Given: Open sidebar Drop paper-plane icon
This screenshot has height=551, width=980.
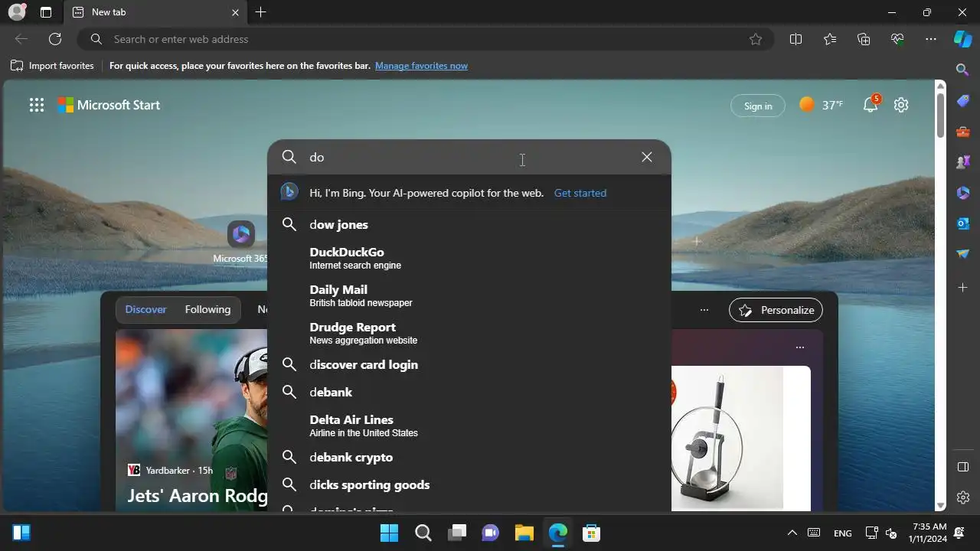Looking at the screenshot, I should click(963, 254).
